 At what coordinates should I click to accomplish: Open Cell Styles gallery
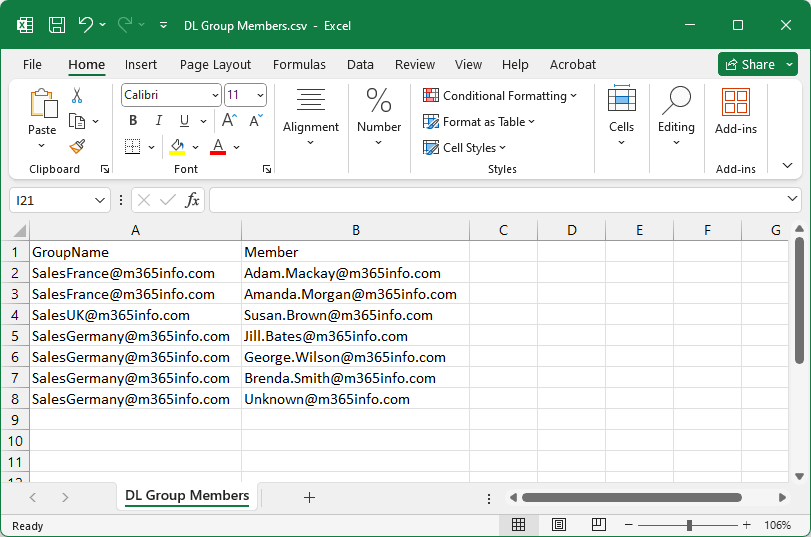tap(464, 147)
